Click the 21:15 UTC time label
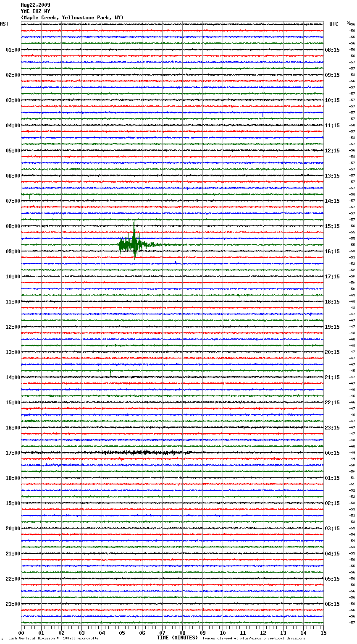 (x=332, y=377)
